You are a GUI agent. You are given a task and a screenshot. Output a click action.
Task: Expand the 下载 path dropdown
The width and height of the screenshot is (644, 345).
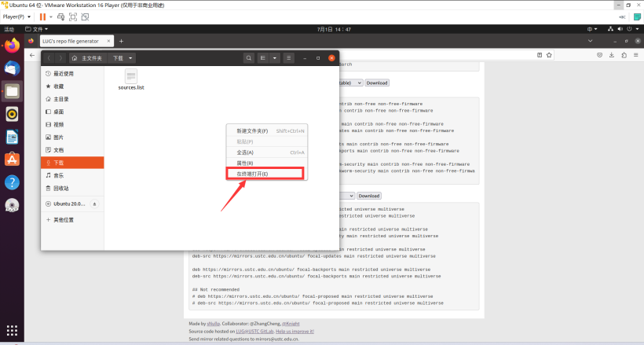click(x=130, y=58)
